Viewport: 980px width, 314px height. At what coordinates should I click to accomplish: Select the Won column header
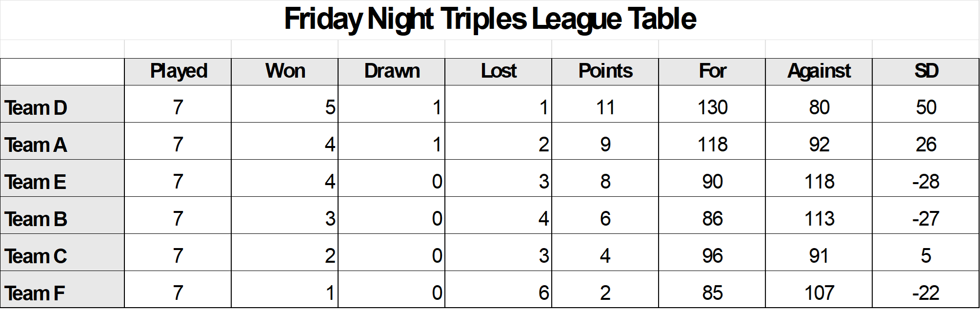(x=285, y=71)
